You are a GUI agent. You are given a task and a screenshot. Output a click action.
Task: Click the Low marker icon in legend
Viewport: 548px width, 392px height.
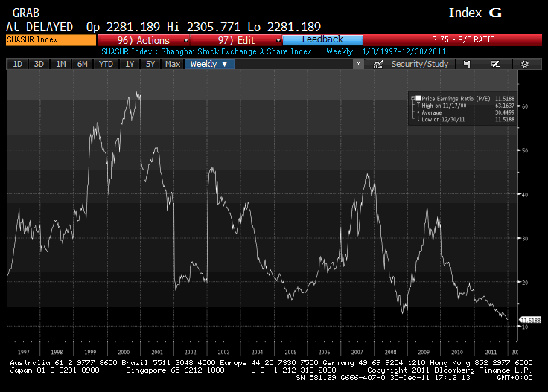tap(418, 119)
